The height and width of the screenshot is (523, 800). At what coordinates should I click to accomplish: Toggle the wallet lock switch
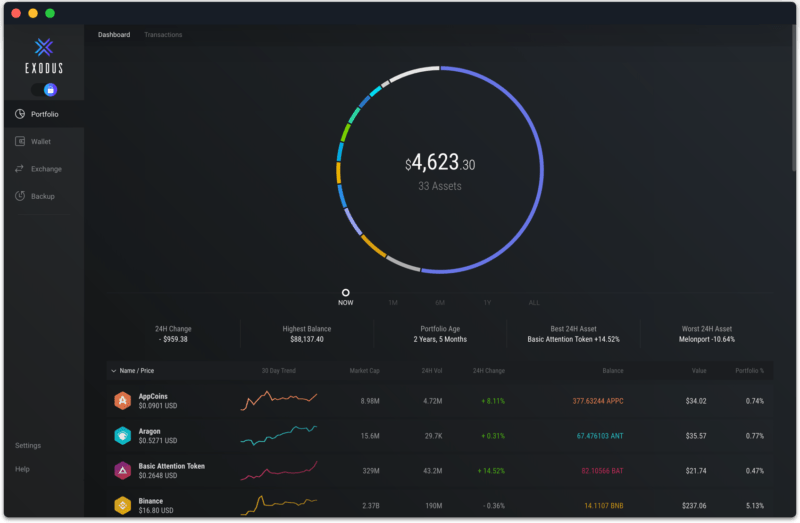pos(44,90)
